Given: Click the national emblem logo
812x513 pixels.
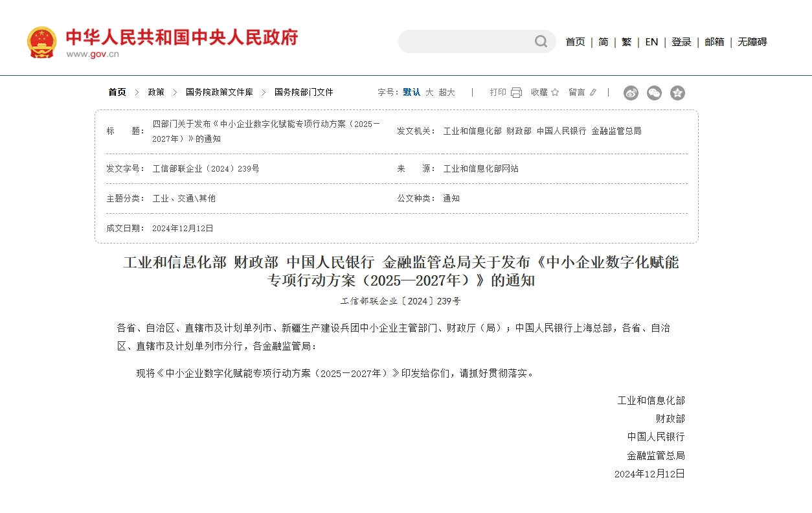Looking at the screenshot, I should [41, 42].
